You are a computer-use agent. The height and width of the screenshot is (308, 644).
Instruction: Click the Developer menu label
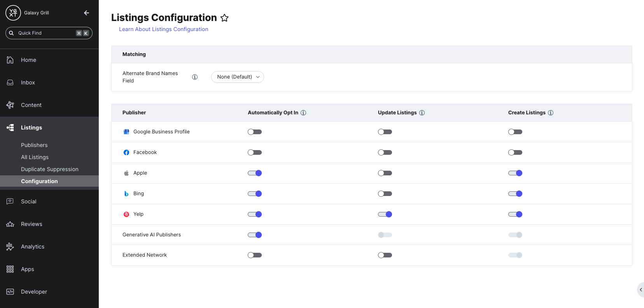click(x=34, y=292)
